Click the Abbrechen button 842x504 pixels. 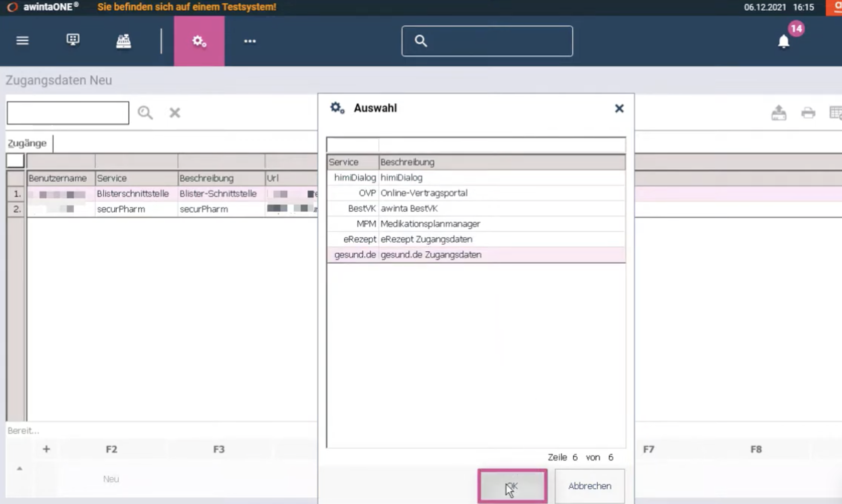coord(590,486)
